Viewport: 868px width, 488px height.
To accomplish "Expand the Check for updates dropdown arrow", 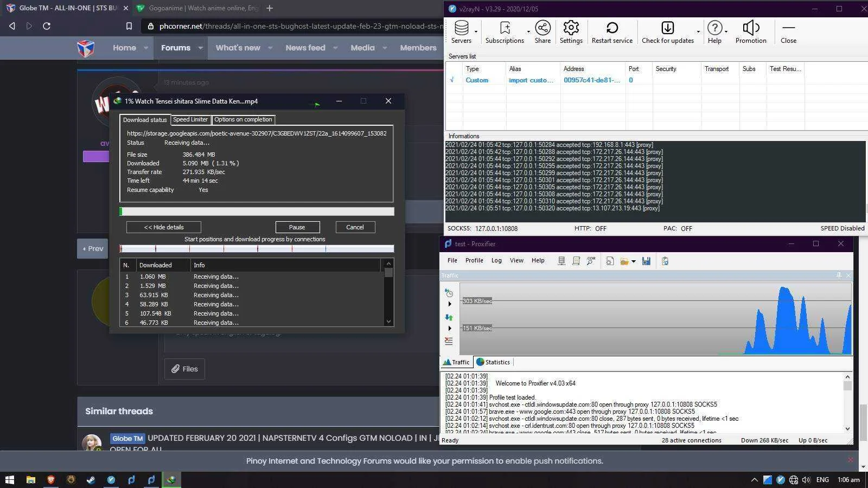I will point(698,31).
